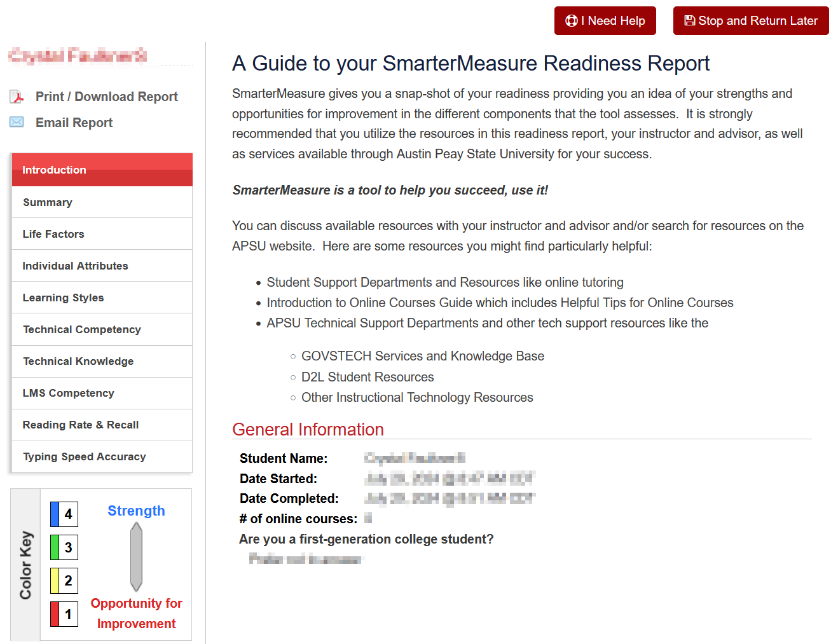Click the save disk icon on Stop and Return Later
838x644 pixels.
689,21
